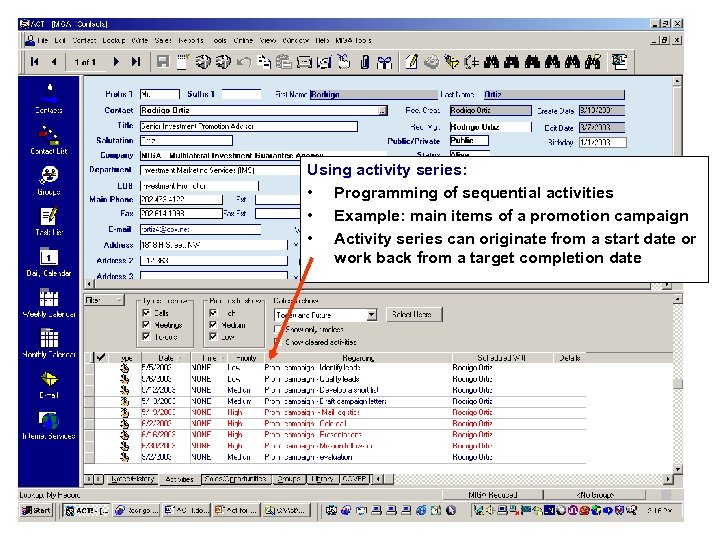
Task: Open Groups view in the sidebar
Action: 49,180
